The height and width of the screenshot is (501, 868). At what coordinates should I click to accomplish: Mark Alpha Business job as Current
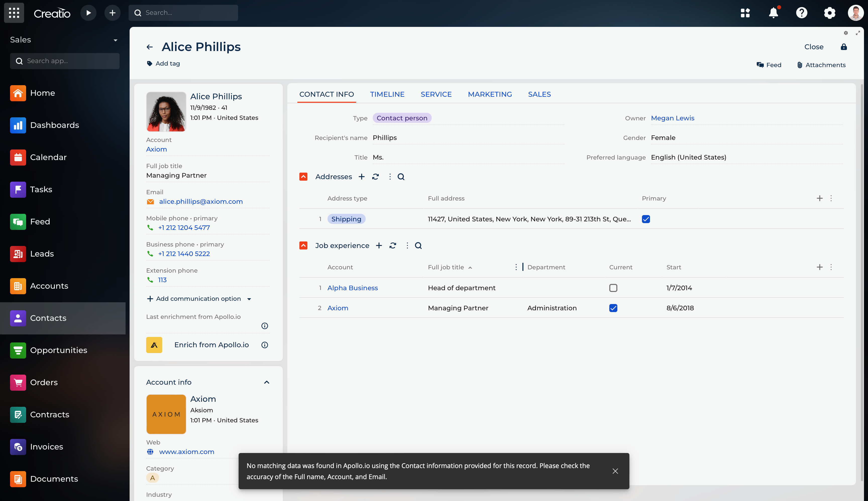pyautogui.click(x=613, y=288)
